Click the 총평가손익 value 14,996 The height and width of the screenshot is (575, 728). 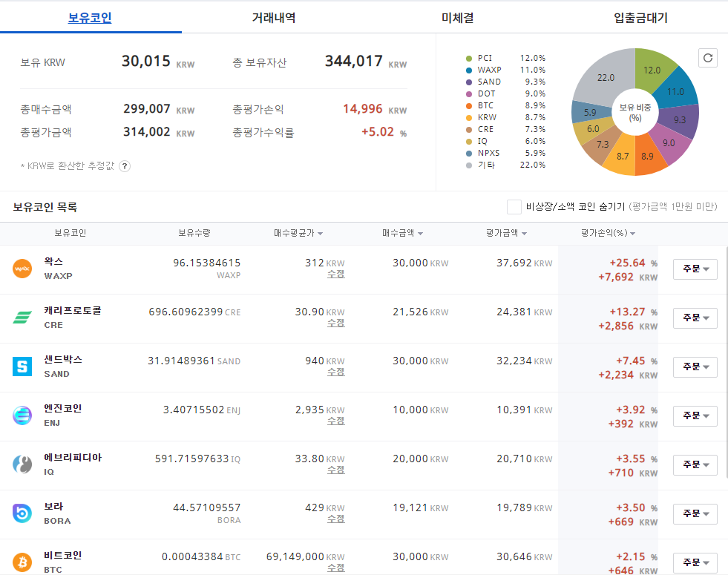363,109
